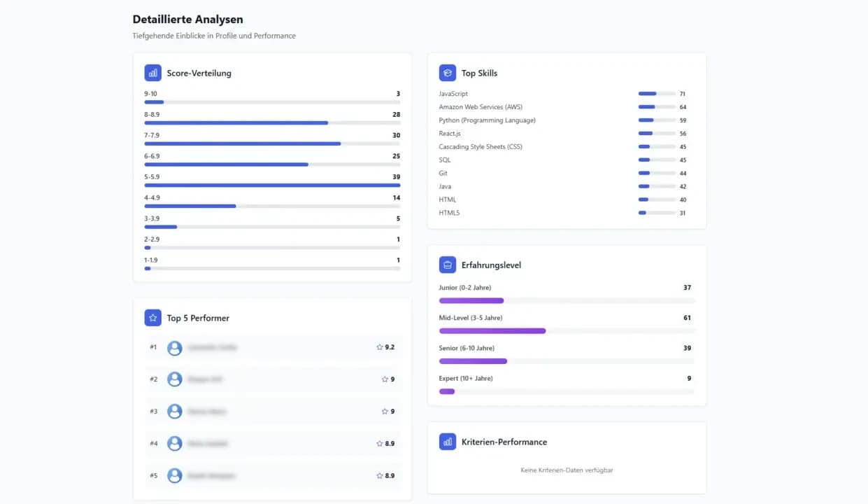Image resolution: width=868 pixels, height=504 pixels.
Task: Click the avatar of performer #2
Action: tap(175, 379)
